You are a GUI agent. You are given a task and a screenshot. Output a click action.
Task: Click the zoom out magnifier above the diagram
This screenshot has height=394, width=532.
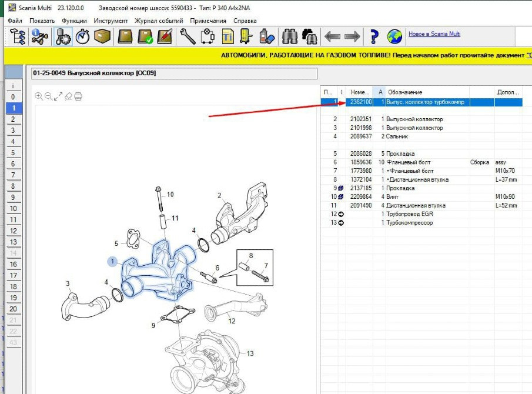click(48, 96)
